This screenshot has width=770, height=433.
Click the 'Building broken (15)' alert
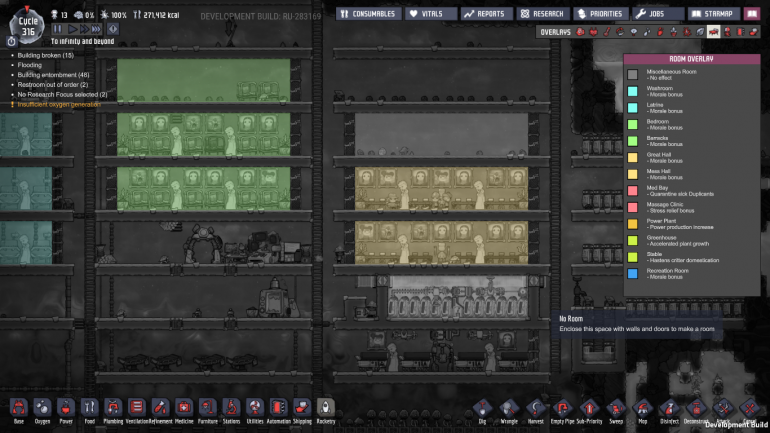pos(45,55)
